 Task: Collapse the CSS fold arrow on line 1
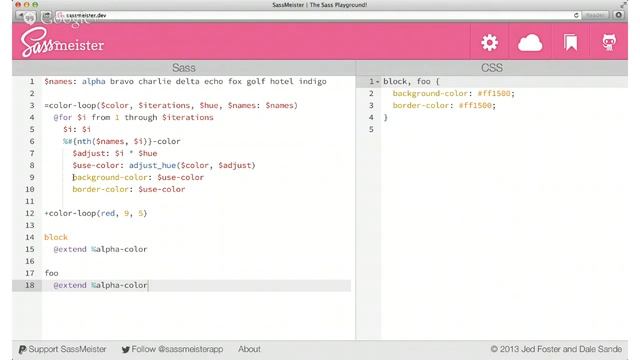pos(378,82)
